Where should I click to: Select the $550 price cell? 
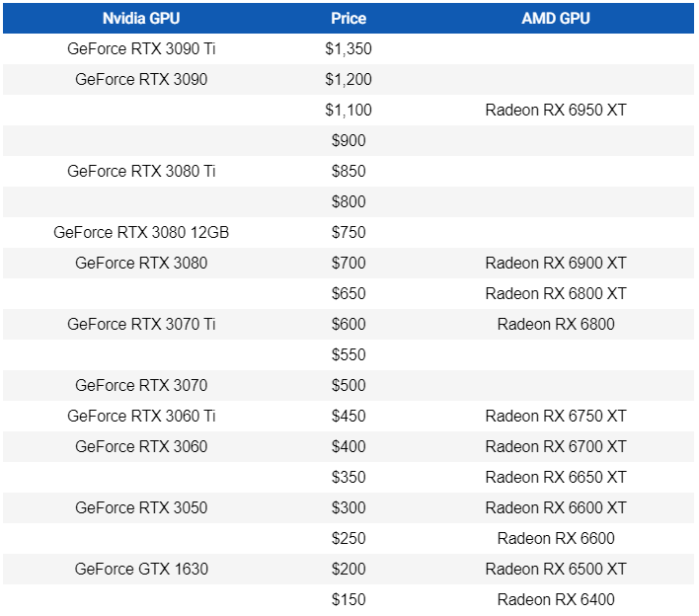click(349, 354)
